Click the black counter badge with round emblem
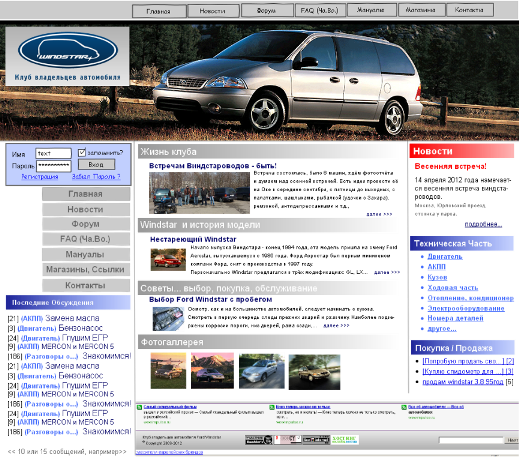The image size is (519, 461). coord(259,440)
